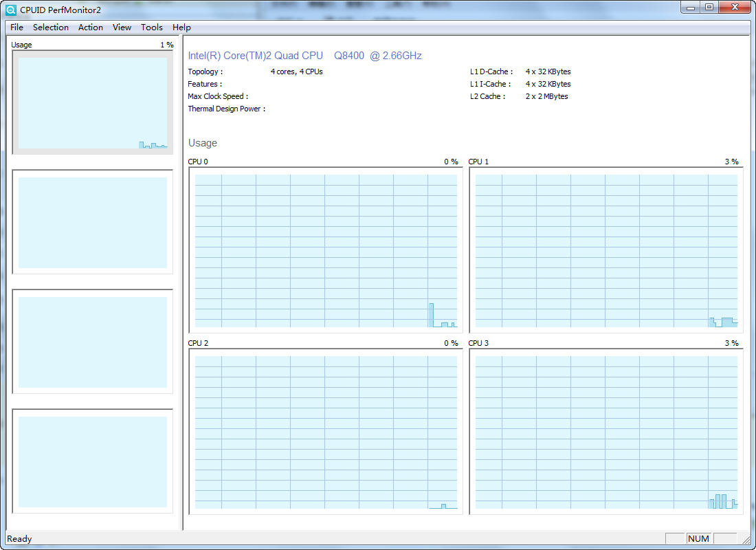Select the third empty sidebar graph panel

(93, 342)
